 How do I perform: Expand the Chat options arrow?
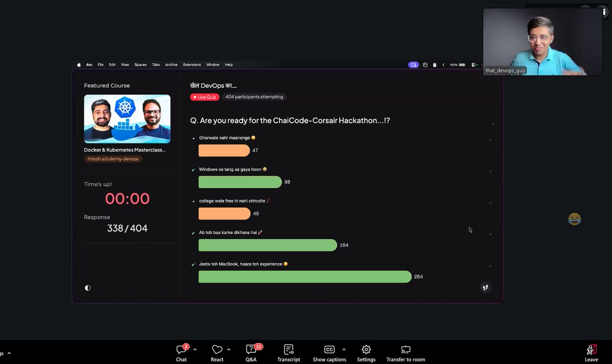(195, 350)
